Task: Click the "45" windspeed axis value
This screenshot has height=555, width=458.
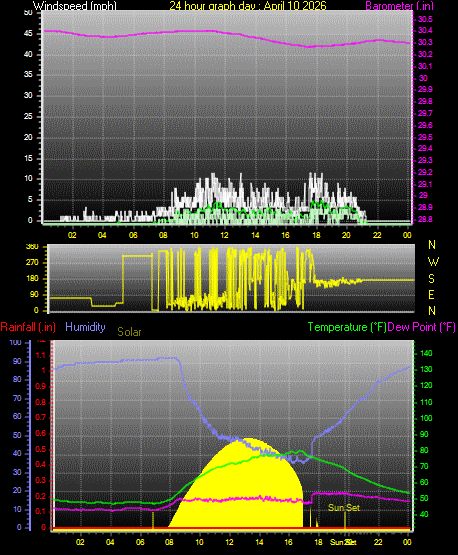Action: pos(28,34)
